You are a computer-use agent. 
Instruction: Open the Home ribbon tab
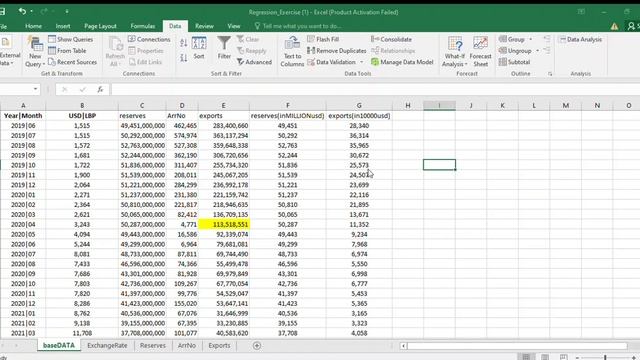point(33,26)
